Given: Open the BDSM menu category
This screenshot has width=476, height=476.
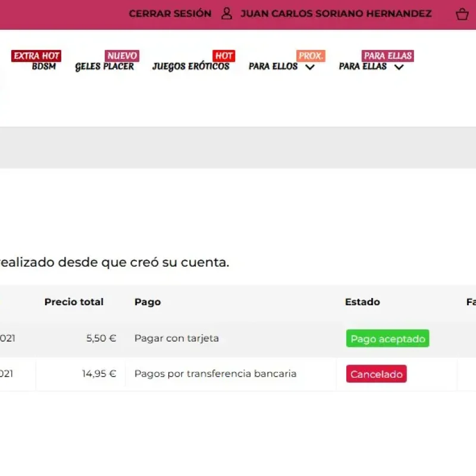Looking at the screenshot, I should point(44,67).
